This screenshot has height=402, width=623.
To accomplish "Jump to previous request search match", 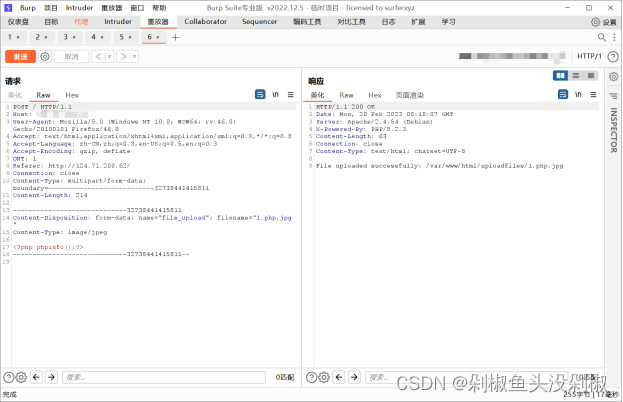I will pos(36,377).
